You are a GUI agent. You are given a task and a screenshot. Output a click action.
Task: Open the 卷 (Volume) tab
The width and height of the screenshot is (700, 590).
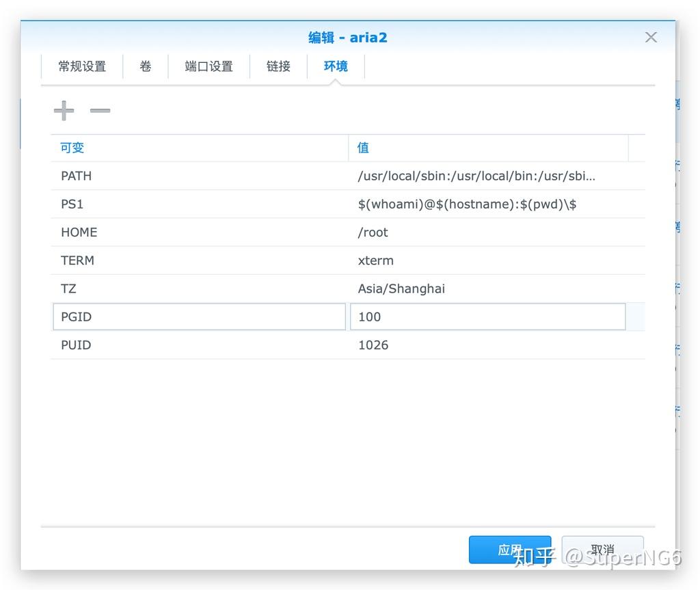point(145,66)
